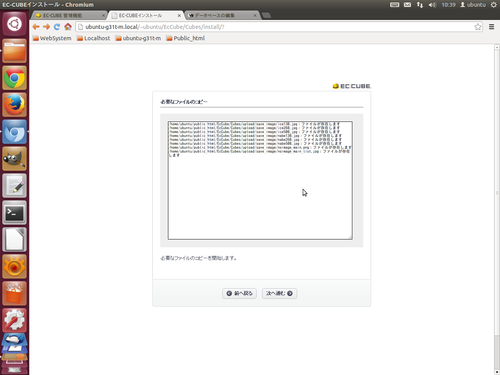Open the Localhost bookmark folder
Image resolution: width=500 pixels, height=375 pixels.
click(x=93, y=38)
